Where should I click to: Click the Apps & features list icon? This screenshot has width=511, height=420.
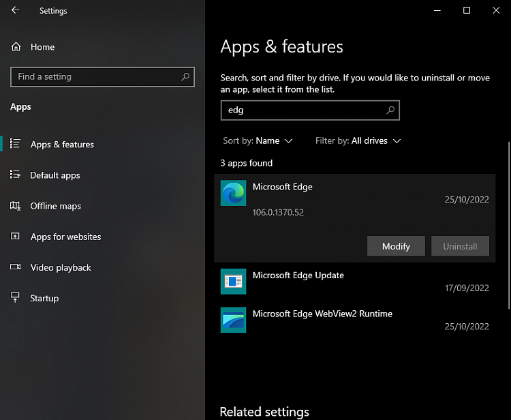(15, 143)
